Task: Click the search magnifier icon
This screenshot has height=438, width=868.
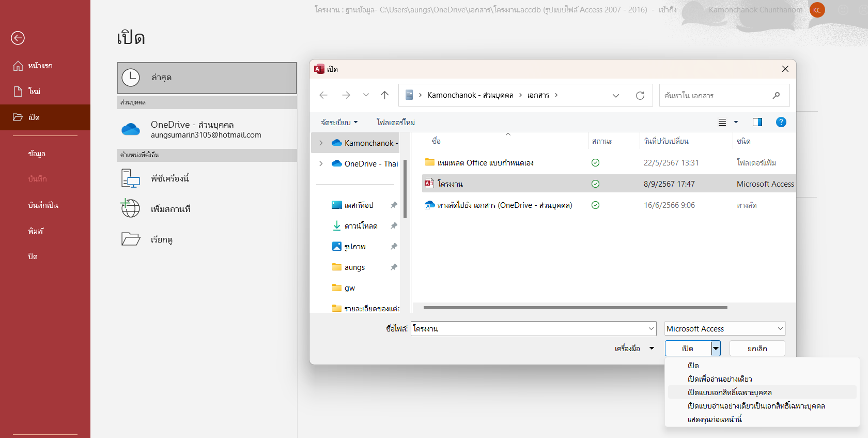Action: coord(776,96)
